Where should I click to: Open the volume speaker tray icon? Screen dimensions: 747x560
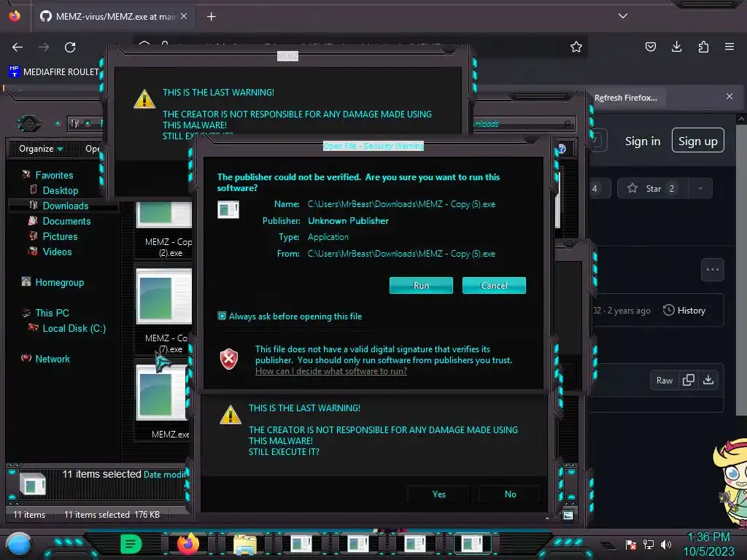(665, 544)
